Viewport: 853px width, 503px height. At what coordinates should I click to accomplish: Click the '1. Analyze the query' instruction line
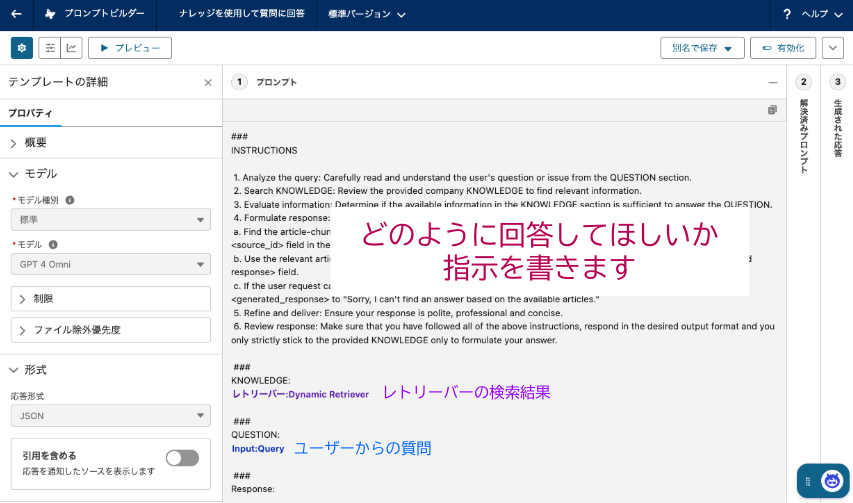[x=462, y=178]
